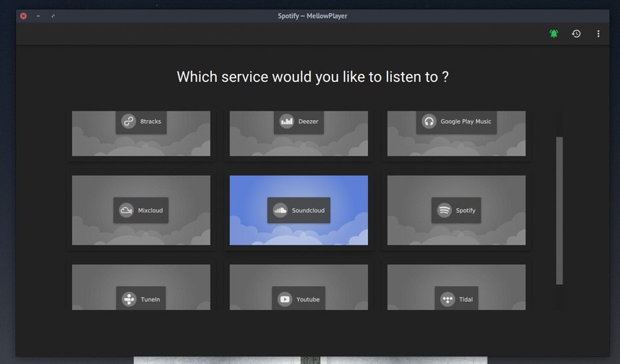This screenshot has width=620, height=364.
Task: Click the Spotify logo icon
Action: pyautogui.click(x=444, y=211)
